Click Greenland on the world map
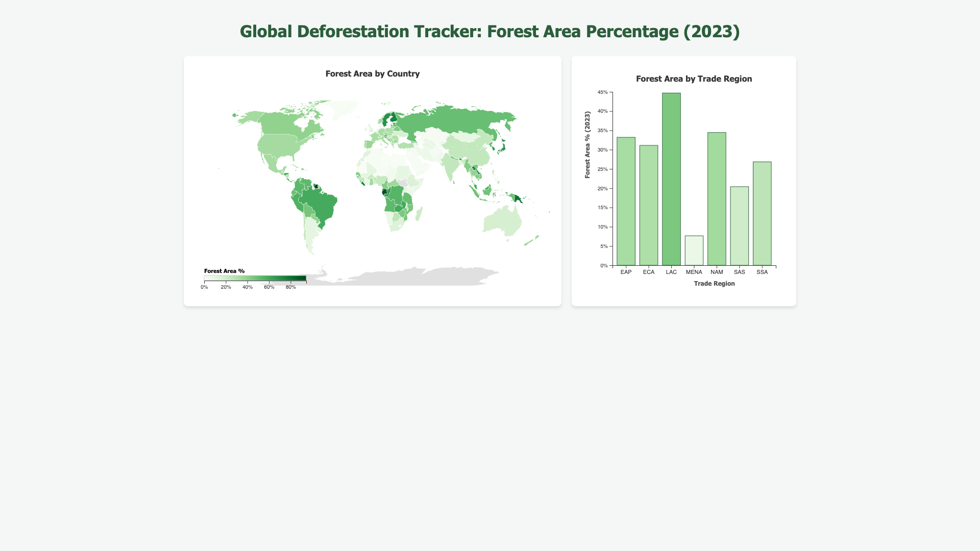The image size is (980, 551). tap(345, 109)
